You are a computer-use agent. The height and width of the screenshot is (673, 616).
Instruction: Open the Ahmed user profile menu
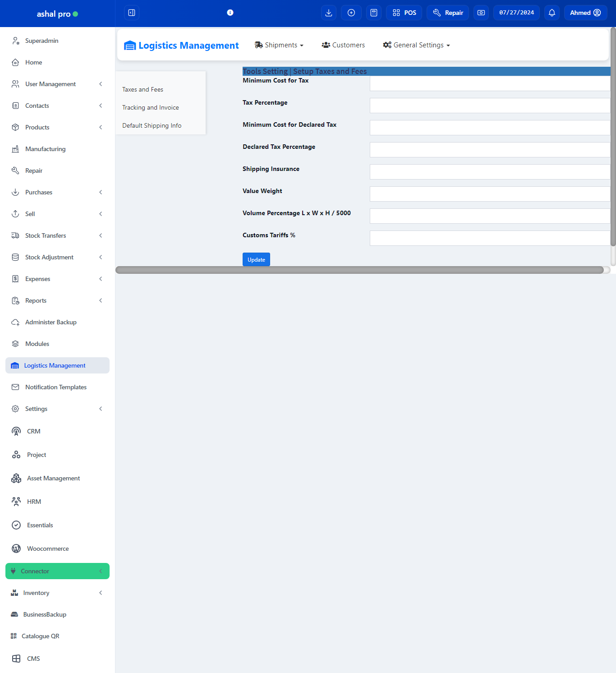(x=585, y=13)
